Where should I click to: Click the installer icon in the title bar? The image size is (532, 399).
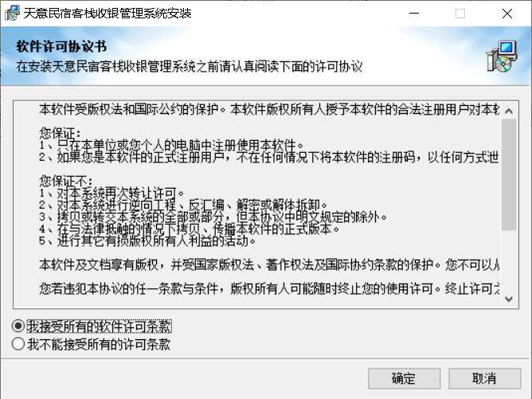(12, 13)
